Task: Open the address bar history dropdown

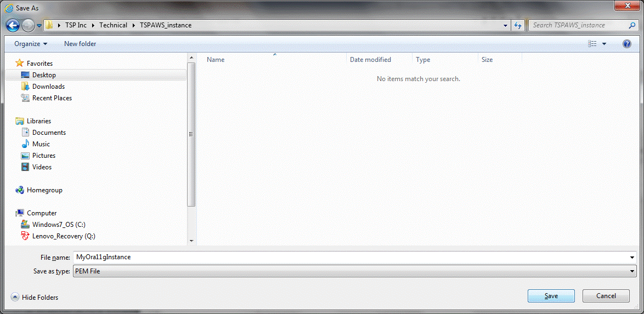Action: (506, 25)
